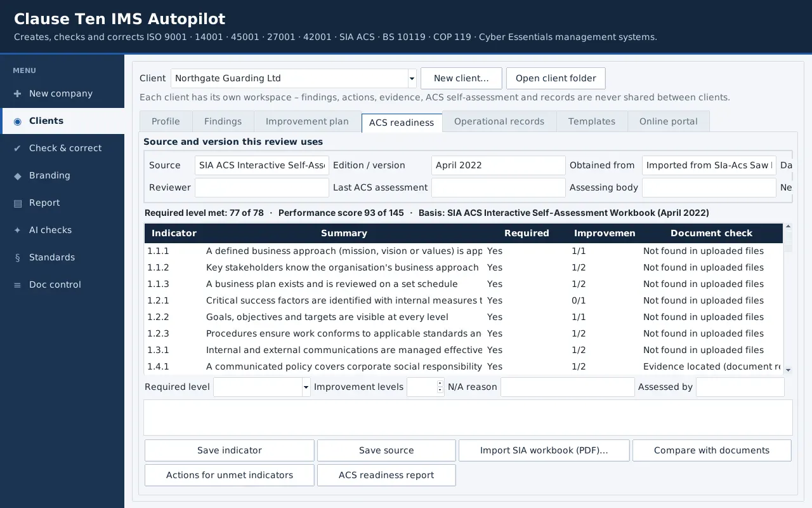The width and height of the screenshot is (812, 508).
Task: Select indicator row 1.2.1
Action: pyautogui.click(x=464, y=300)
